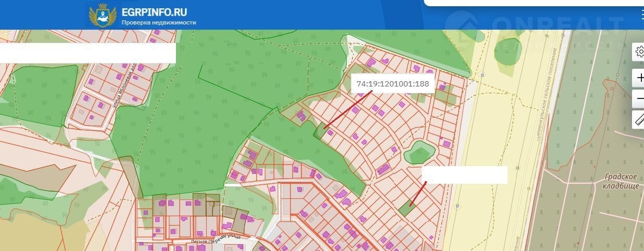Click parcel marked by 74:19:1201001:188 pointer
The height and width of the screenshot is (251, 644).
320,131
